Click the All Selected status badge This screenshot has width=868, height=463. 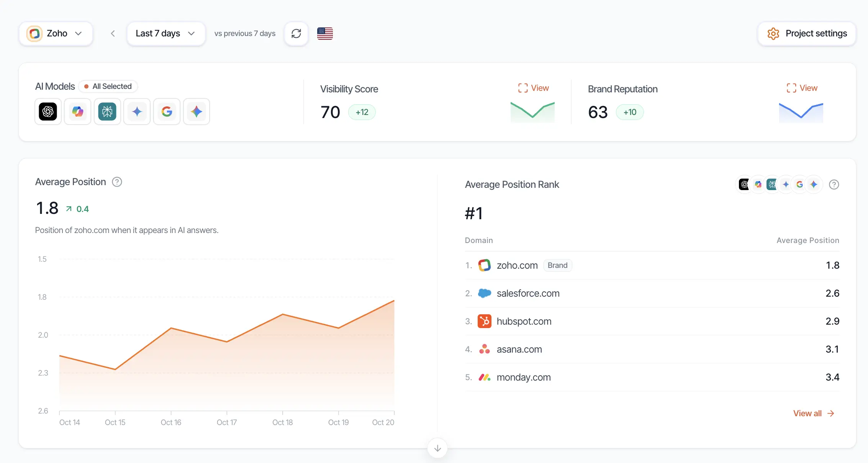[x=108, y=86]
